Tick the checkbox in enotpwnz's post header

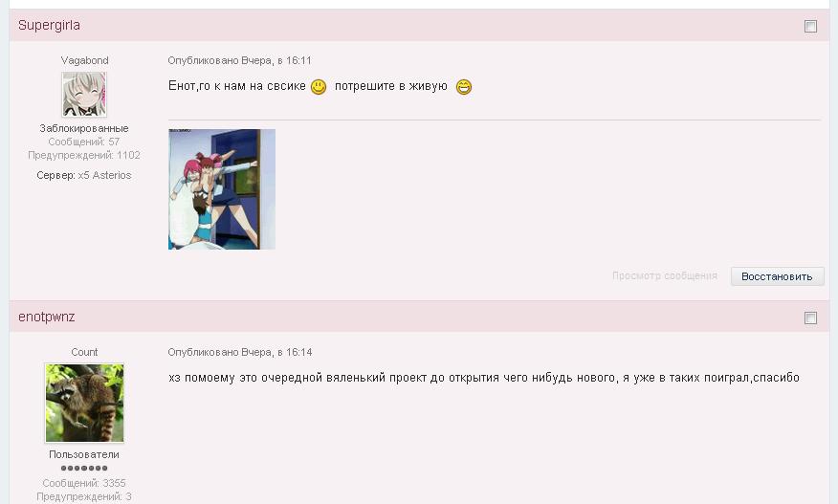pyautogui.click(x=810, y=318)
